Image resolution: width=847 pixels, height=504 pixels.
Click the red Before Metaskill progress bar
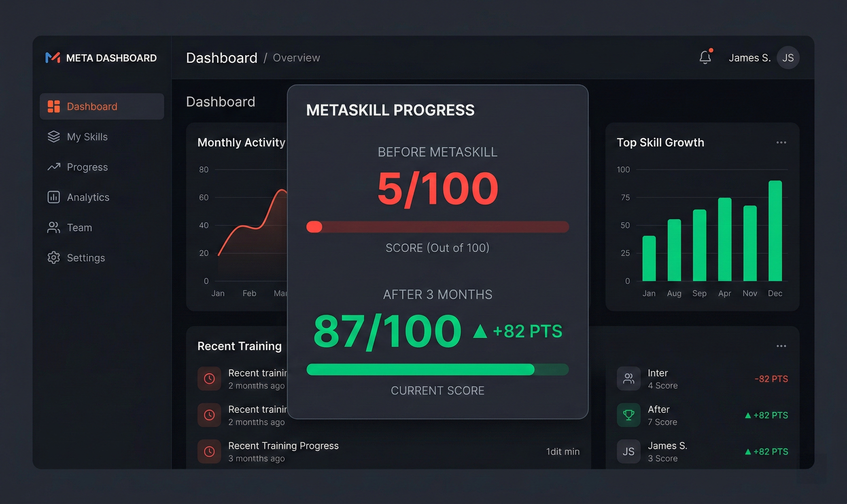(x=437, y=226)
